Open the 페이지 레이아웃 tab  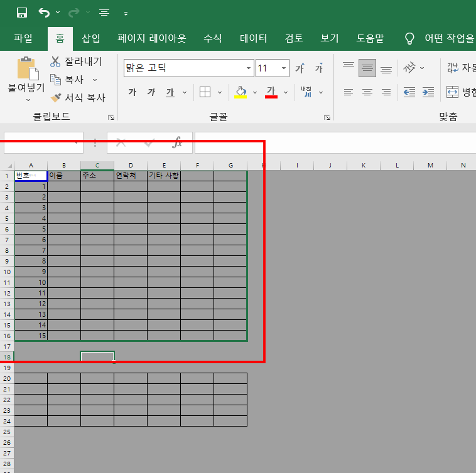152,38
